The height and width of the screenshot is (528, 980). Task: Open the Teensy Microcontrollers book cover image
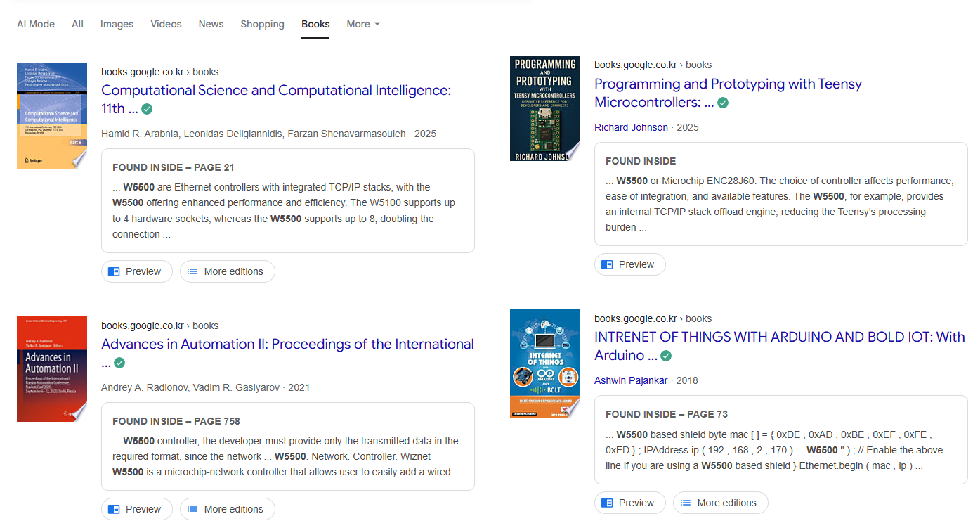(x=545, y=108)
